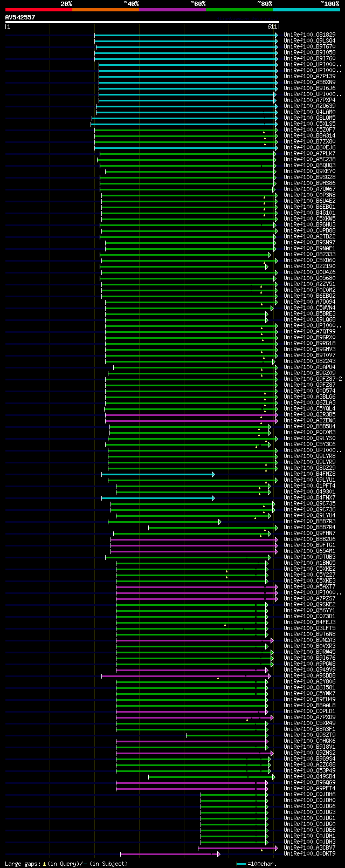Click the cyan alignment bar for UniRef100_B4FMZ8

158,474
